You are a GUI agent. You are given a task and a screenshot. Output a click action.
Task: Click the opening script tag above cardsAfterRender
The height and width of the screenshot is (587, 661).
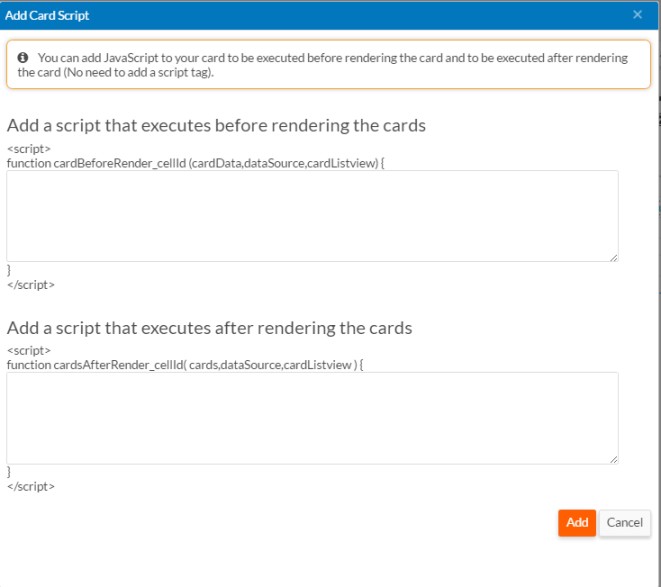coord(28,351)
